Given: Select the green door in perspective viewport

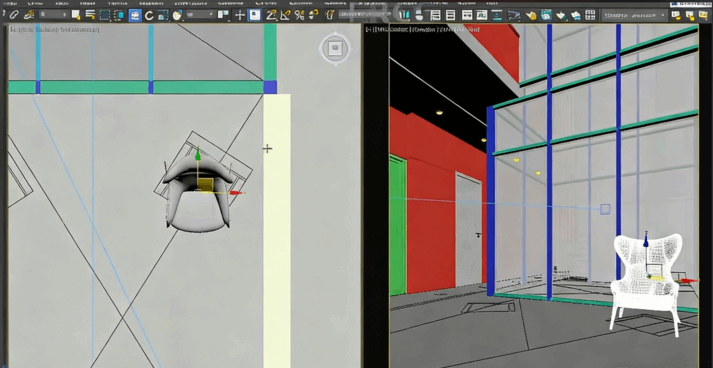Looking at the screenshot, I should tap(397, 225).
